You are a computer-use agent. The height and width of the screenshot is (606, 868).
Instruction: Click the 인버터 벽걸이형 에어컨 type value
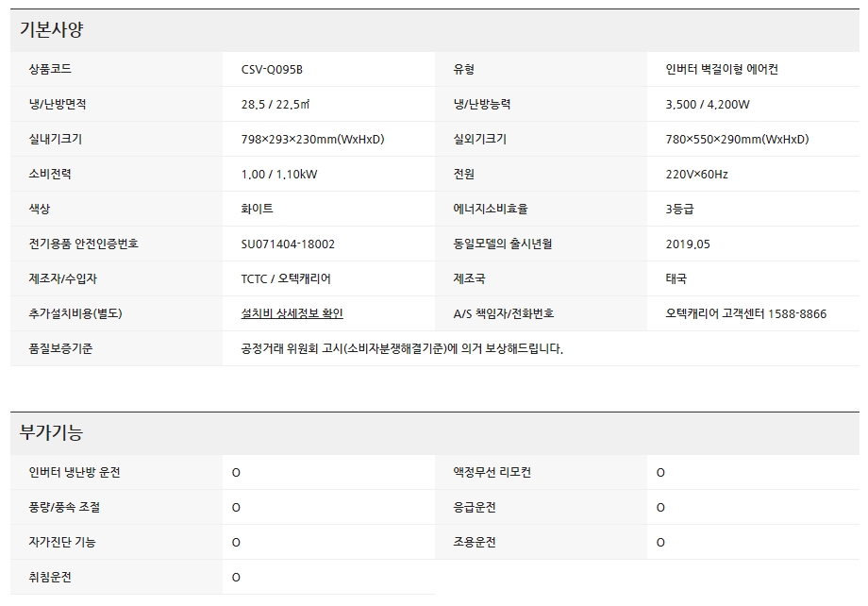tap(721, 69)
